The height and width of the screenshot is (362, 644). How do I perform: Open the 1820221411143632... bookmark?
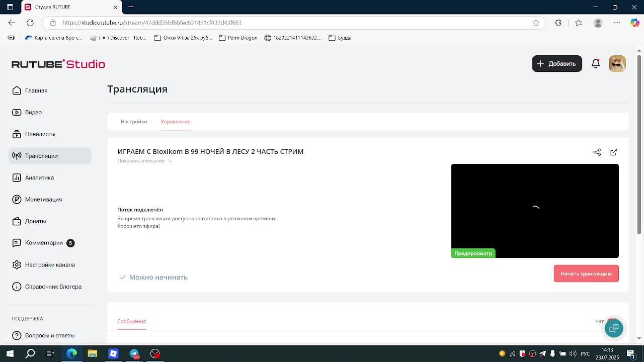coord(293,38)
